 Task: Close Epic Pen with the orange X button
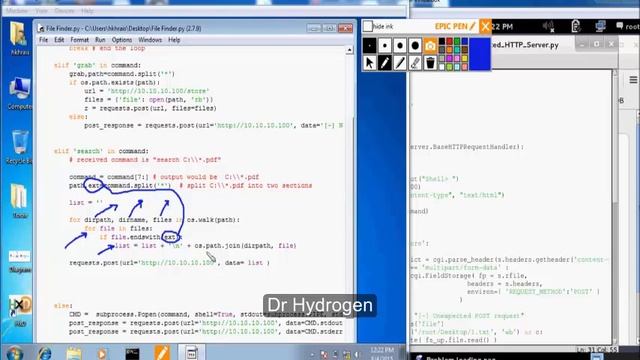pyautogui.click(x=485, y=27)
